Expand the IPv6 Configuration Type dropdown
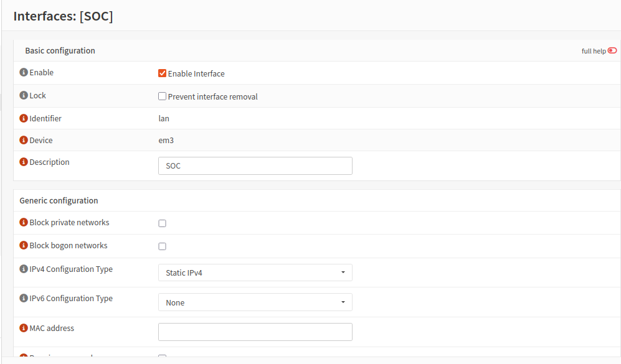 coord(255,302)
